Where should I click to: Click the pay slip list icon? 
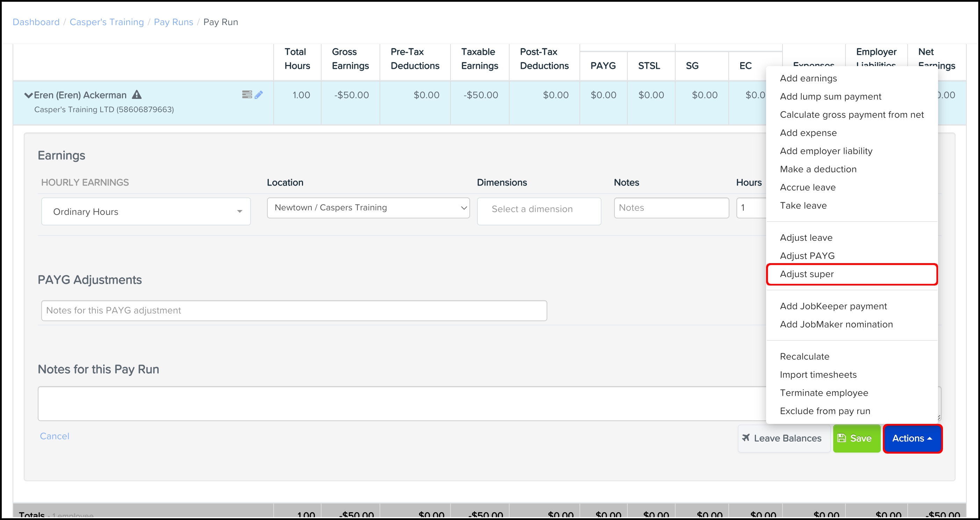click(x=246, y=95)
